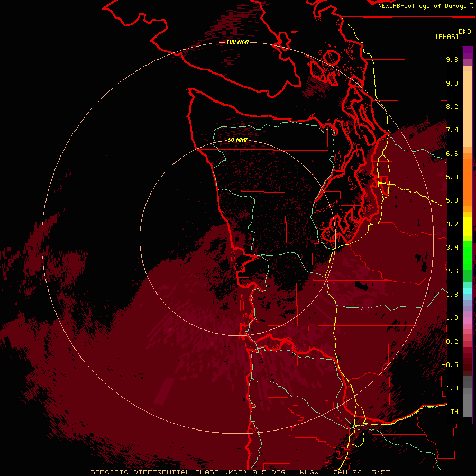
Task: Click the yellow segment of the color bar
Action: pos(467,226)
